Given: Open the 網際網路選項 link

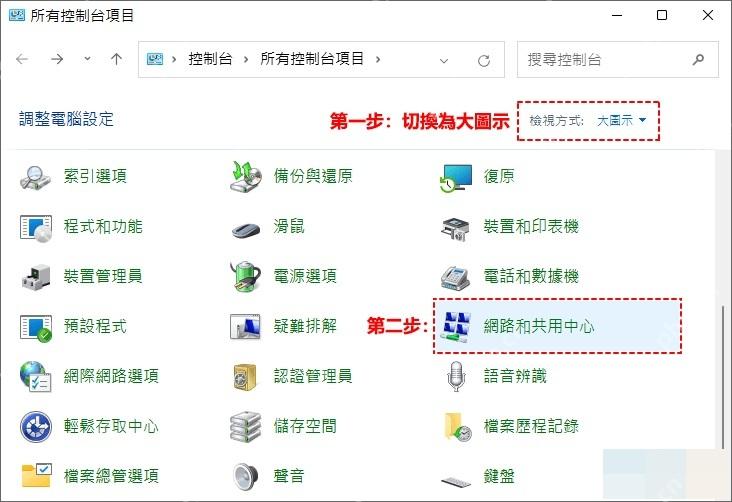Looking at the screenshot, I should (111, 376).
